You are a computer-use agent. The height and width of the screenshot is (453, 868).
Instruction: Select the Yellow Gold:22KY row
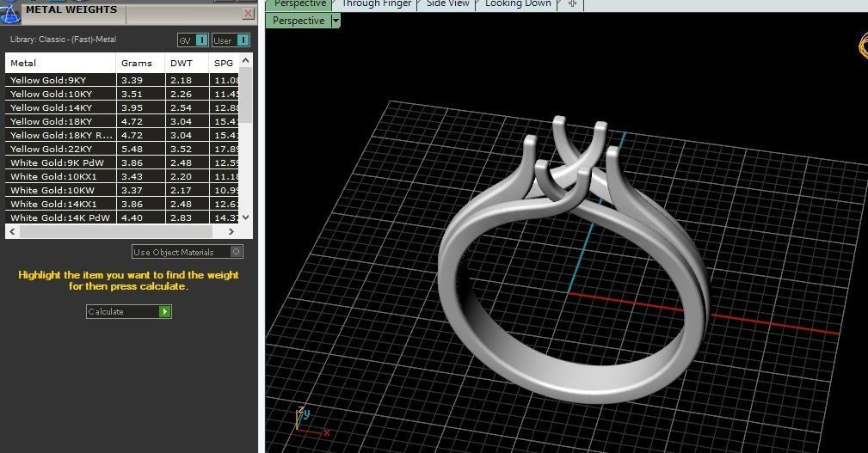click(122, 150)
